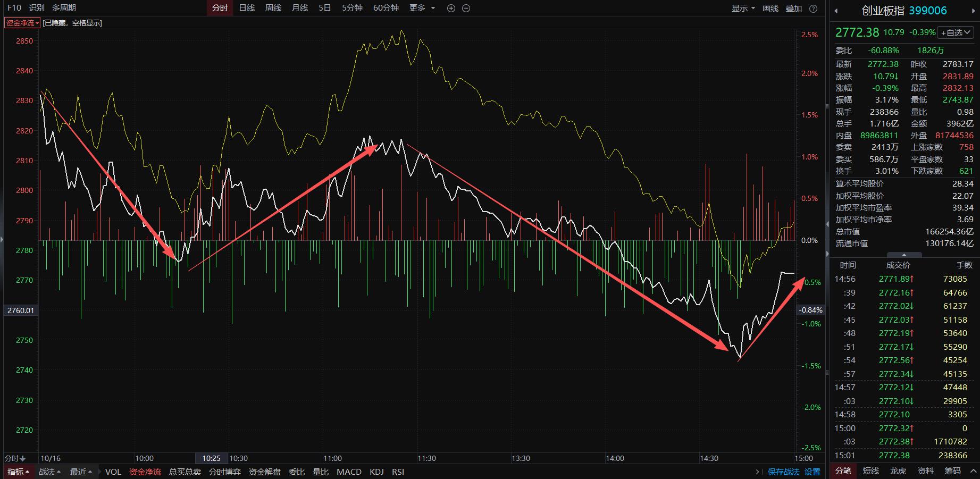
Task: Open the 显示 display dropdown
Action: pos(743,8)
